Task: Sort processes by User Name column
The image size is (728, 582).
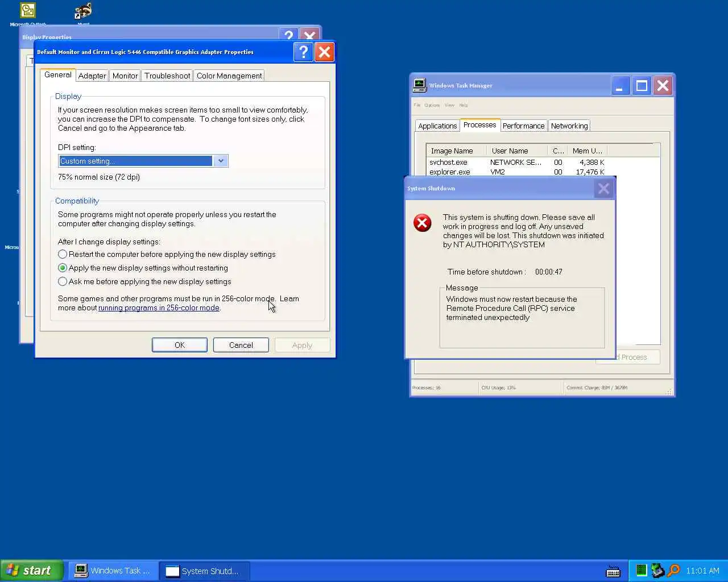Action: tap(517, 151)
